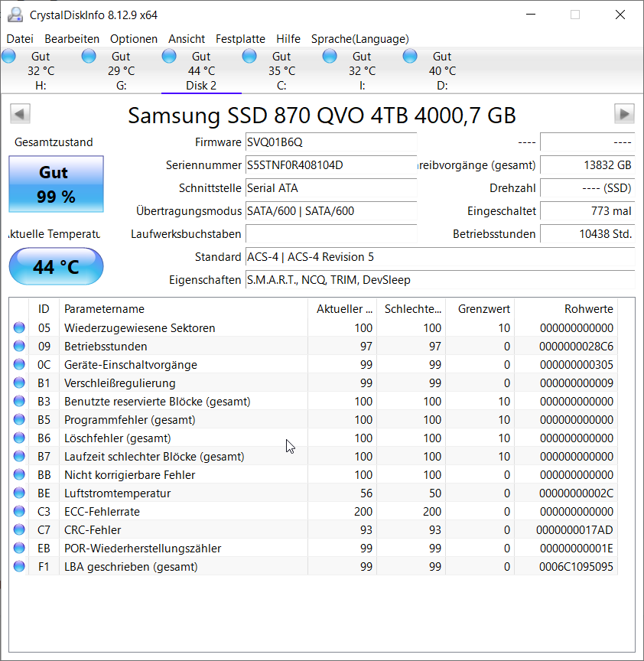Click the right arrow for next drive
The image size is (644, 661).
[x=624, y=113]
